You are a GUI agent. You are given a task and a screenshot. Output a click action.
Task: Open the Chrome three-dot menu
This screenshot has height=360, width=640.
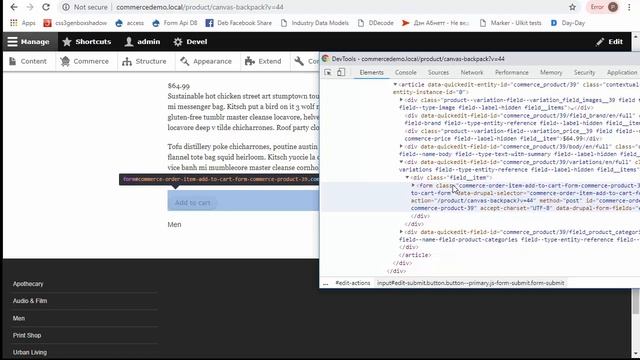pos(629,7)
